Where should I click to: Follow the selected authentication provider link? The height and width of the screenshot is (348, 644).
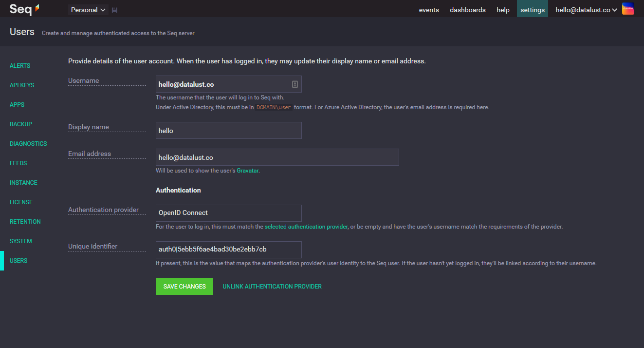tap(306, 227)
